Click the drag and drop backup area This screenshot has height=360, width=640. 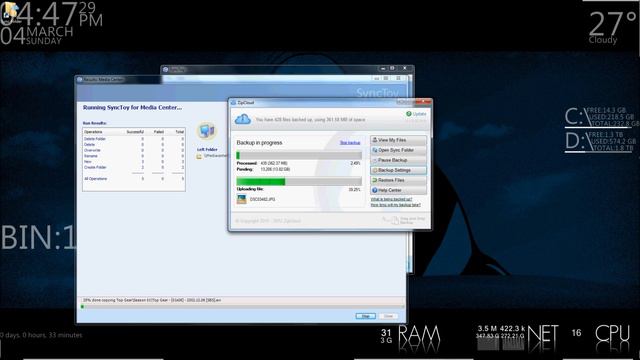click(404, 220)
